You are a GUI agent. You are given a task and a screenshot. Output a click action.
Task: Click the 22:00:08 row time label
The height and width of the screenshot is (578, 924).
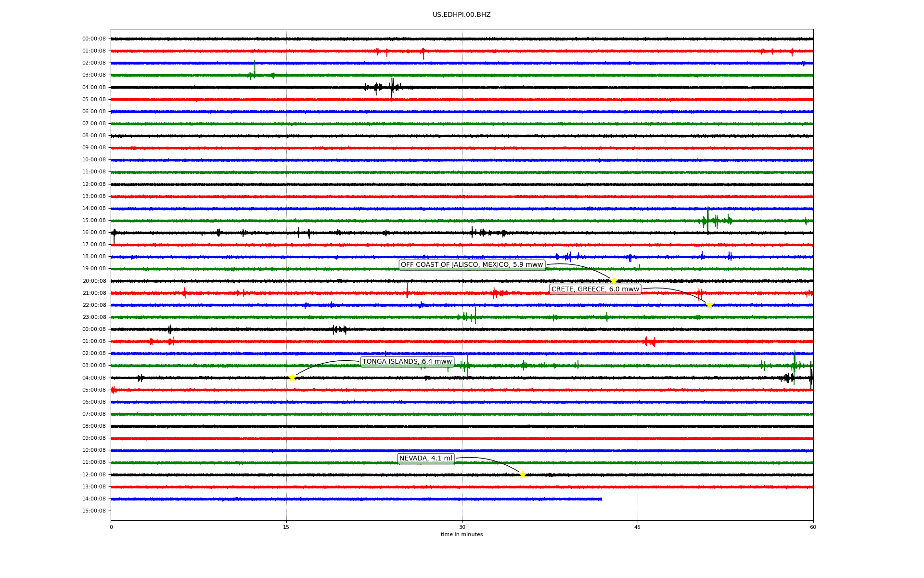tap(94, 305)
